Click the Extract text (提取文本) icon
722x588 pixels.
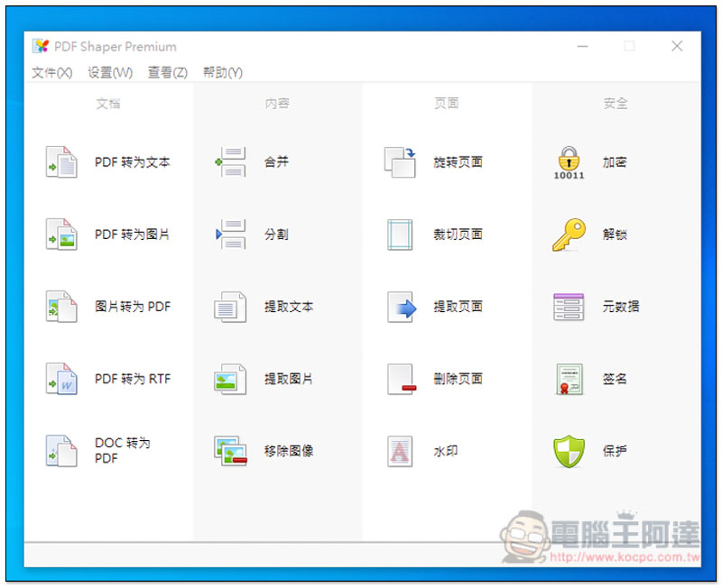[x=230, y=307]
